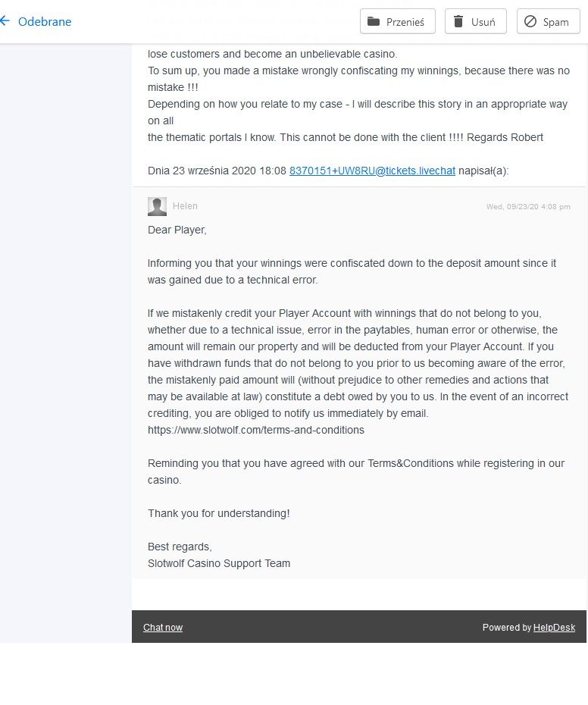
Task: Click the Slotwolf Casino Support Team signature
Action: (x=219, y=563)
